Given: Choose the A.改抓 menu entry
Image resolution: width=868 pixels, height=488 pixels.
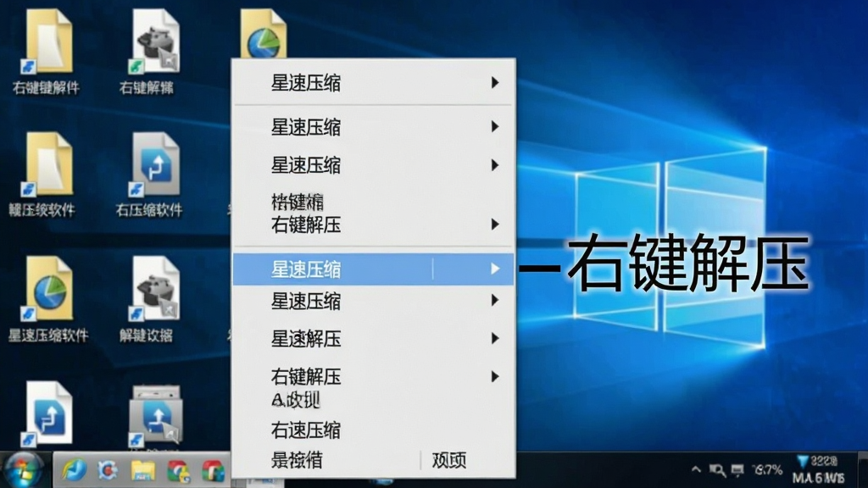Looking at the screenshot, I should [x=296, y=400].
